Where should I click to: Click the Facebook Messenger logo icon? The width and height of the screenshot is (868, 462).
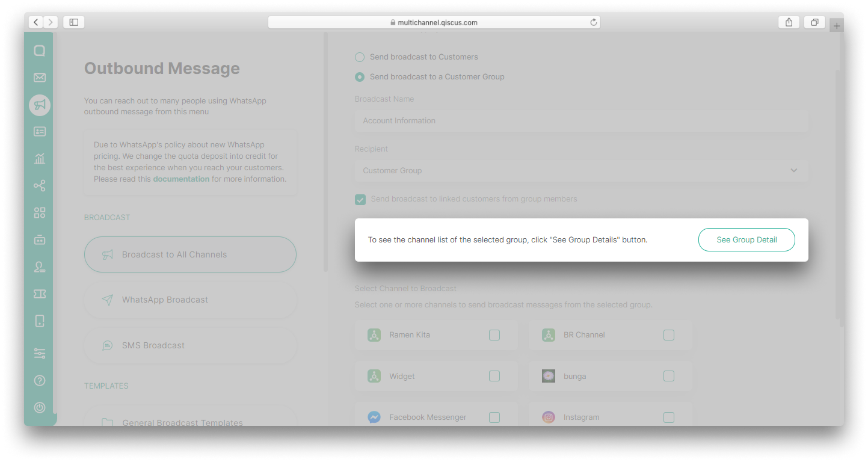[374, 417]
